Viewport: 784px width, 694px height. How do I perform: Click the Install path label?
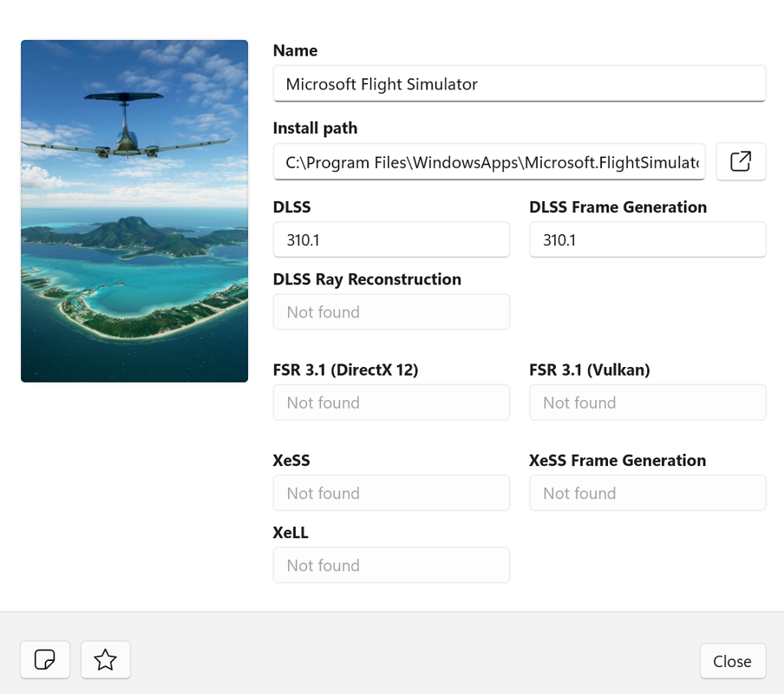click(315, 128)
